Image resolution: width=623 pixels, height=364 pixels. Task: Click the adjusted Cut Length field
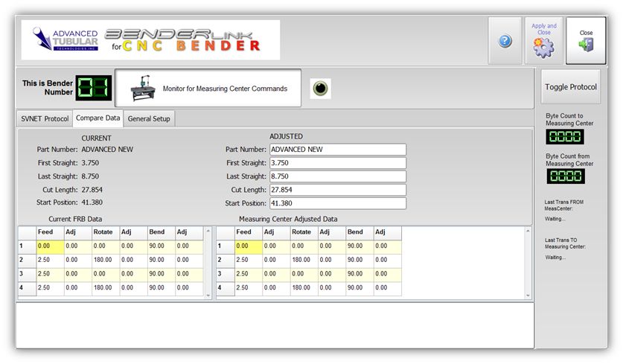tap(337, 190)
